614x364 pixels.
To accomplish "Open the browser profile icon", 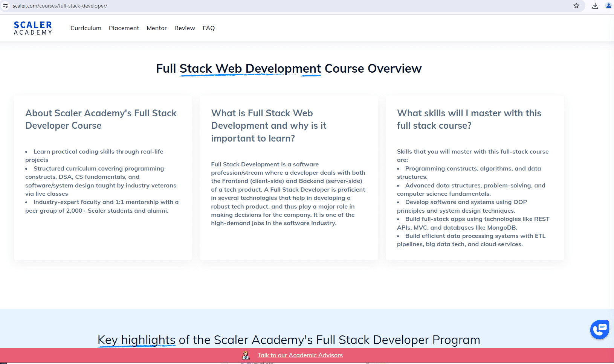I will (609, 6).
